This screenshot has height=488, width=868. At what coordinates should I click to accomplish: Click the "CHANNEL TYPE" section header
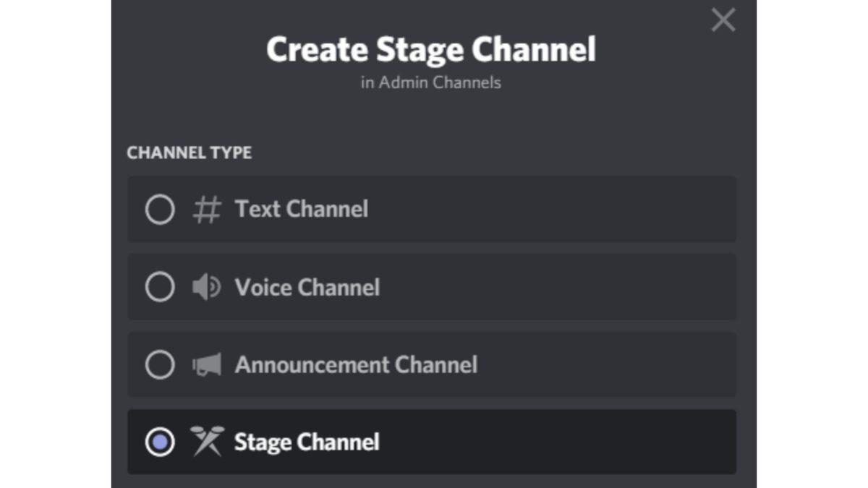[x=190, y=153]
